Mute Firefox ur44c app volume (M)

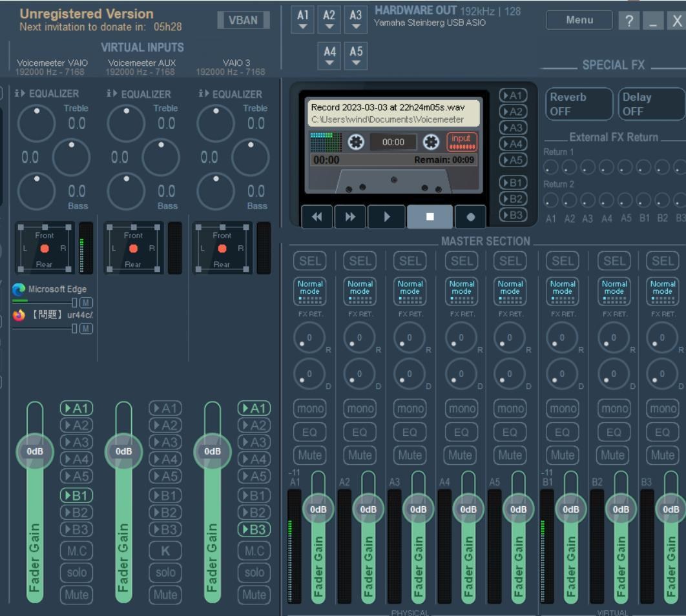(86, 328)
